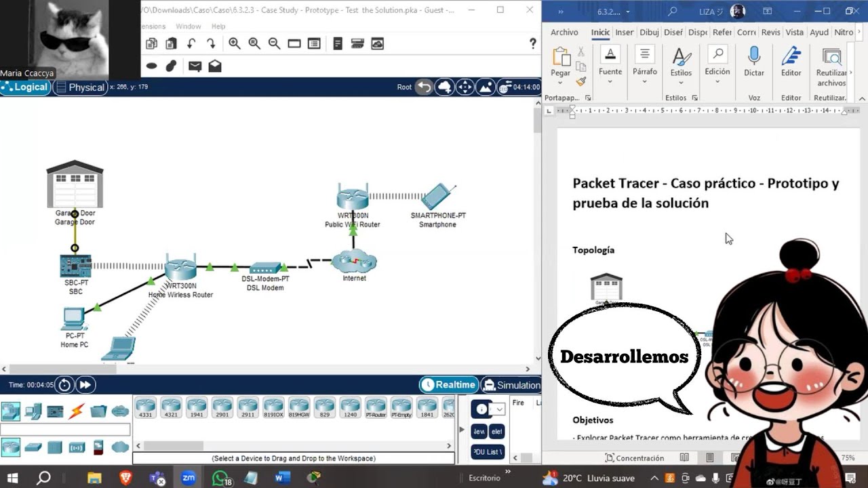
Task: Activate Realtime mode
Action: (x=448, y=385)
